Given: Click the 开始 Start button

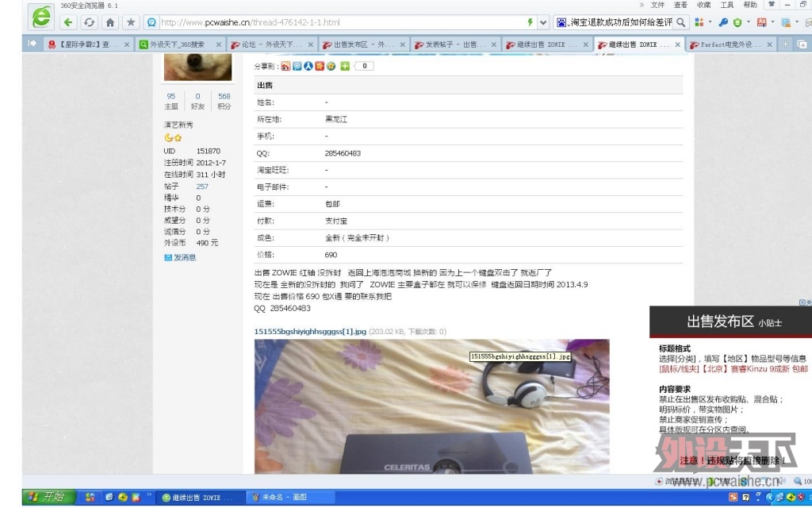Looking at the screenshot, I should [x=50, y=497].
